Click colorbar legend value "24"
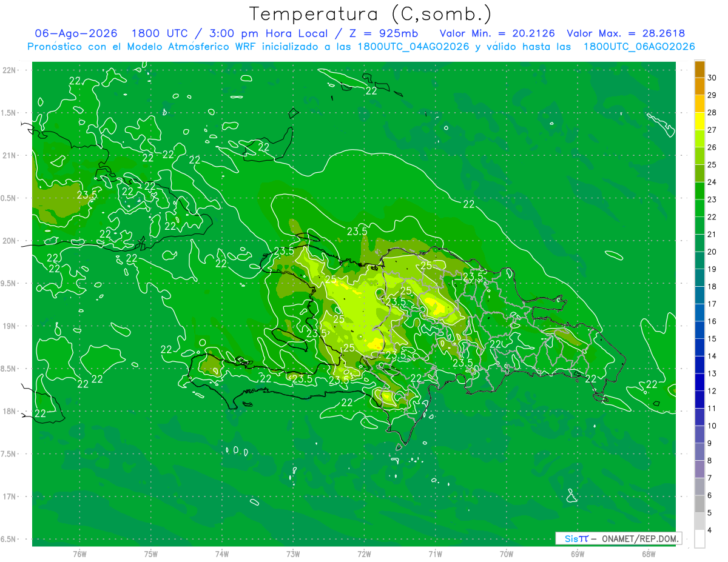 pyautogui.click(x=712, y=182)
